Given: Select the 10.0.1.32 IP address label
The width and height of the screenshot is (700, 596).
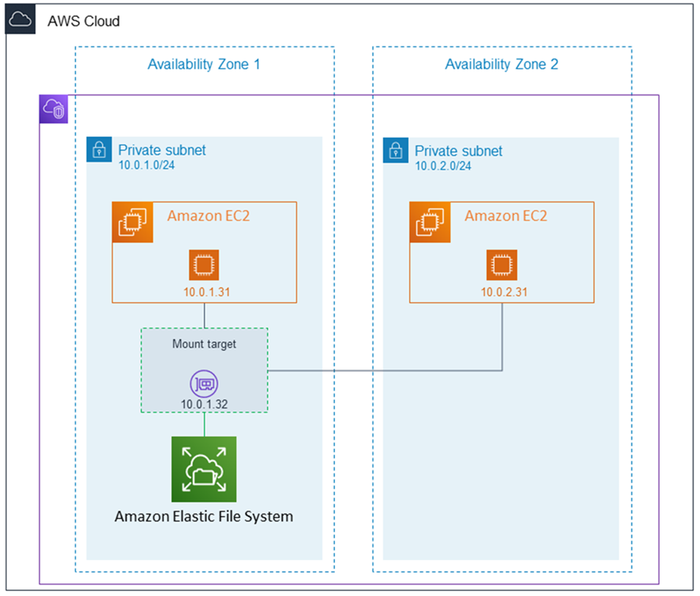Looking at the screenshot, I should click(x=203, y=403).
